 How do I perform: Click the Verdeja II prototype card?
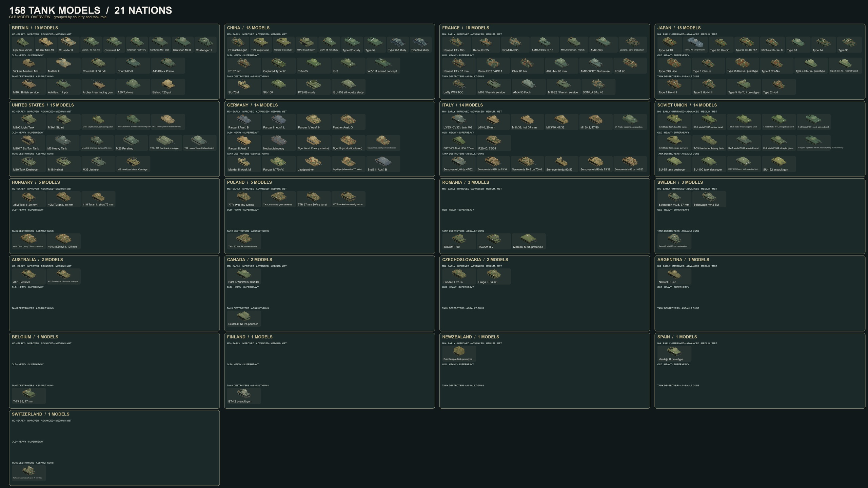pyautogui.click(x=674, y=354)
